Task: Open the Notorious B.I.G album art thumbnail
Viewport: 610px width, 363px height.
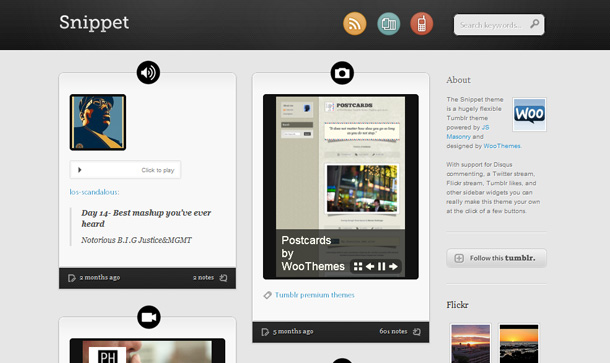Action: click(98, 122)
